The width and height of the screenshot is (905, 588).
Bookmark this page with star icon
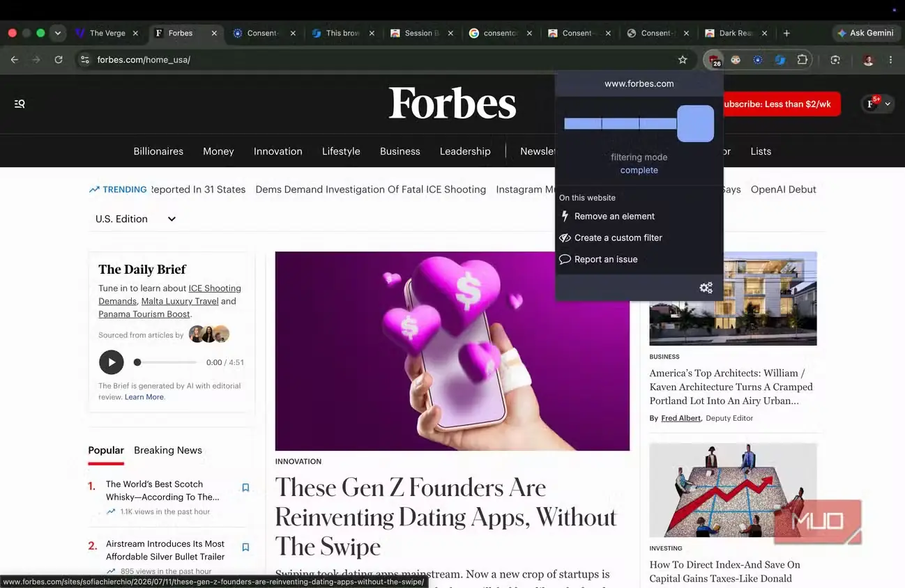(x=683, y=60)
